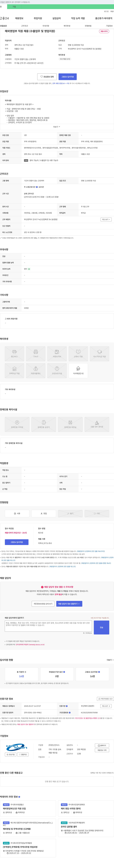Click the 필기 selection step icon
Screen dimensions: 114x868
tap(70, 513)
